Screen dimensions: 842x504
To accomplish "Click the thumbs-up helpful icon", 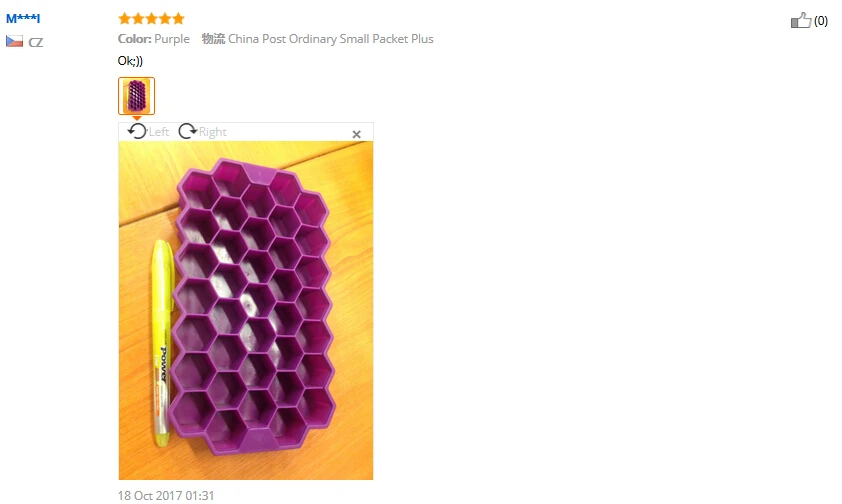I will coord(801,20).
